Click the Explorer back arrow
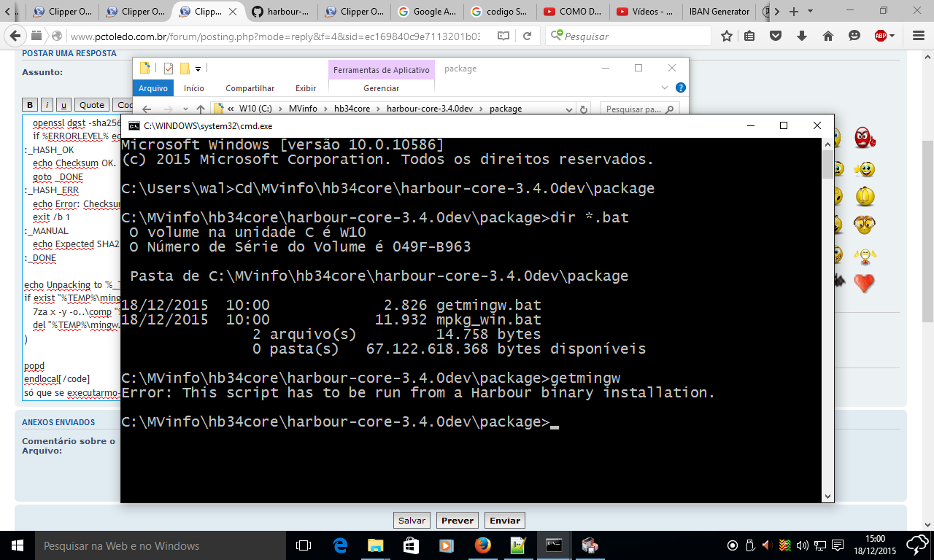 [147, 109]
